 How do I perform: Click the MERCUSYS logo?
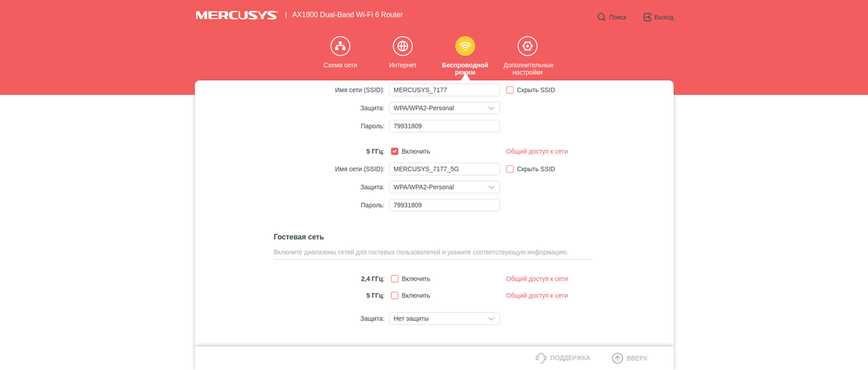[237, 15]
